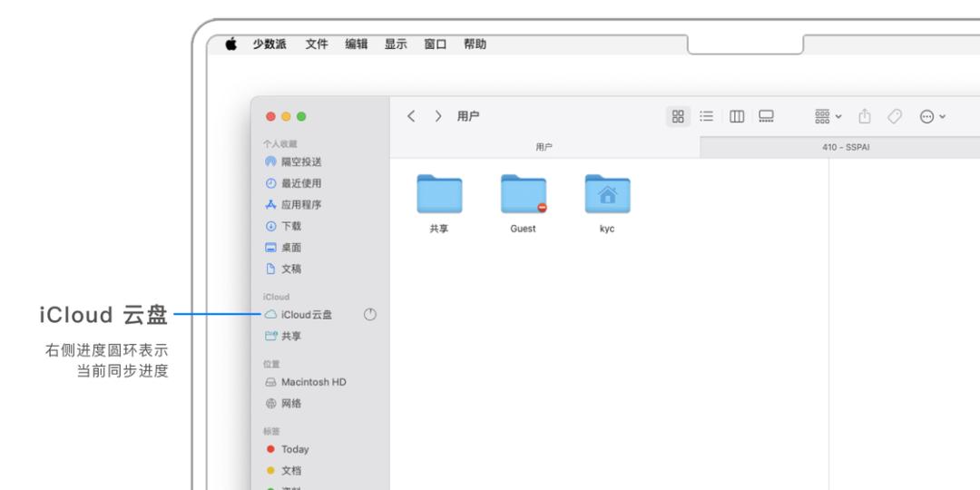The height and width of the screenshot is (490, 980).
Task: Open 下载 in sidebar
Action: (x=283, y=226)
